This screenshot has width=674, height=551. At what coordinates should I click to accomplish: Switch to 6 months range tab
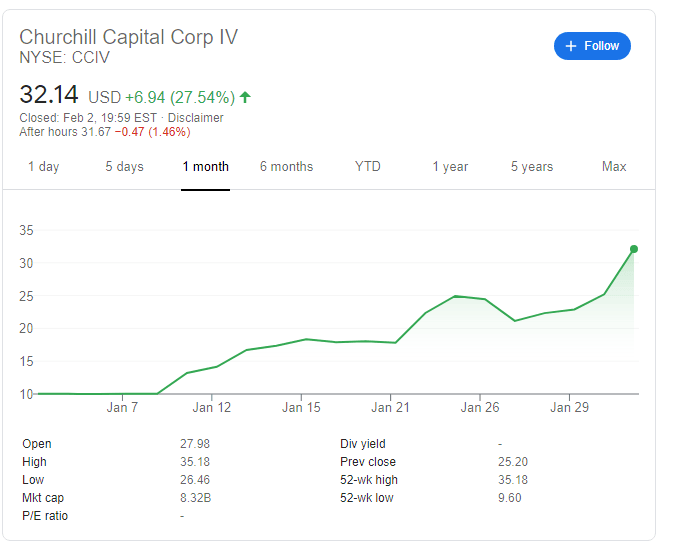[286, 167]
